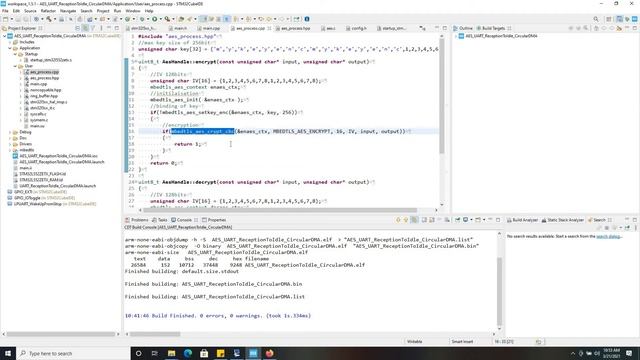The width and height of the screenshot is (640, 360).
Task: Open the File menu
Action: coord(5,11)
